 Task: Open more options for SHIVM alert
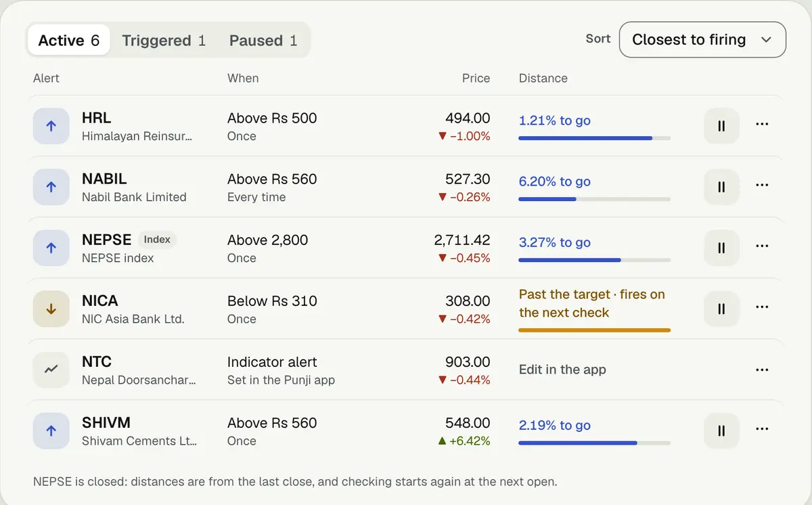point(762,429)
